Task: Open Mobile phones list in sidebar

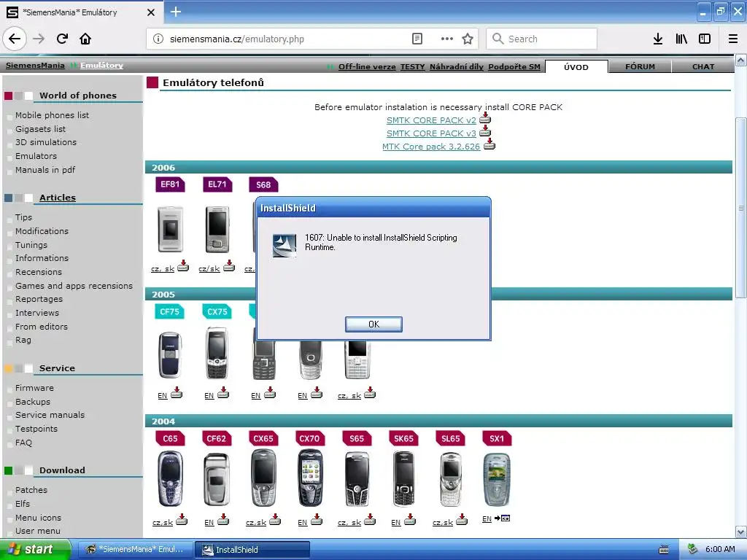Action: [x=52, y=115]
